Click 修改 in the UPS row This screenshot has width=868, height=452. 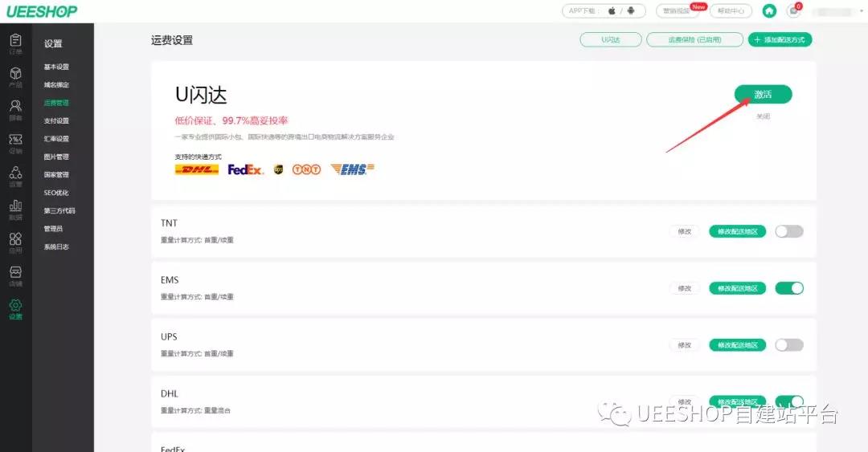pos(685,345)
